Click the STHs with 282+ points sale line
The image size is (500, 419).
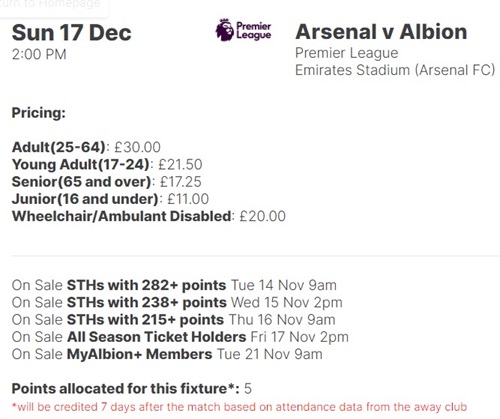[x=174, y=285]
